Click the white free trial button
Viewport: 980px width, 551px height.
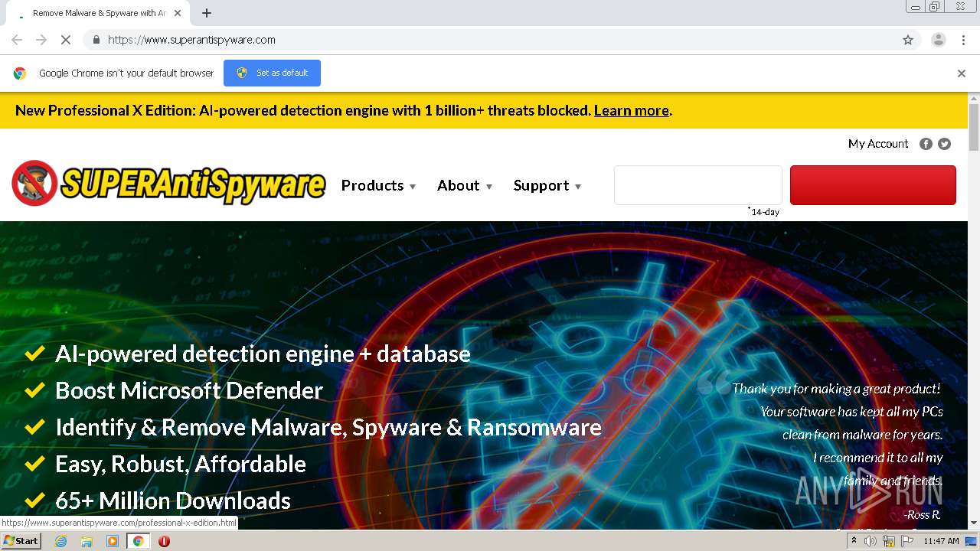click(x=698, y=185)
